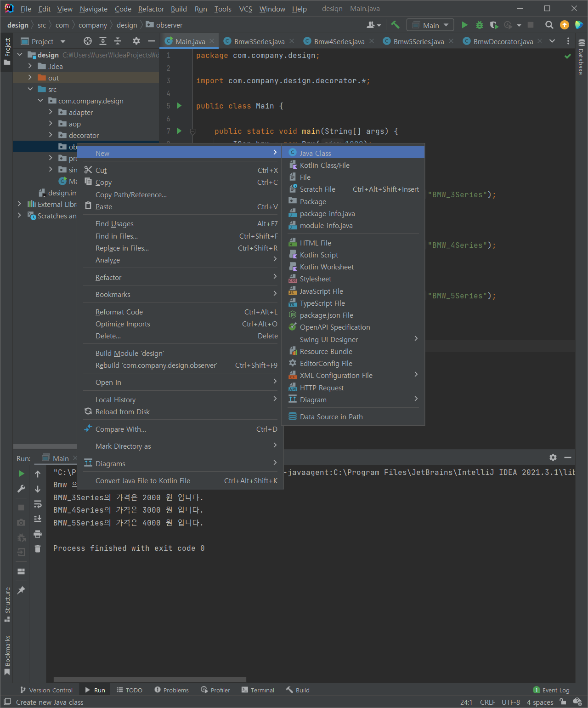Toggle the Bookmarks tool window button
The width and height of the screenshot is (588, 708).
tap(7, 655)
